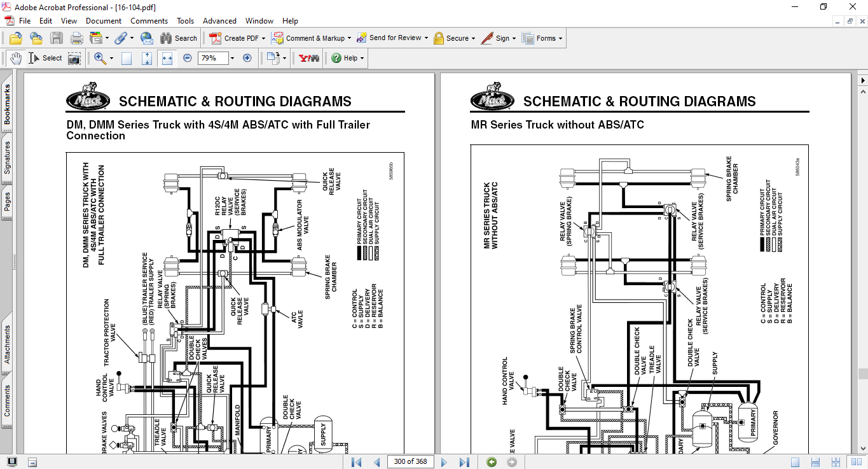Click the page number input field
This screenshot has height=469, width=868.
point(410,462)
